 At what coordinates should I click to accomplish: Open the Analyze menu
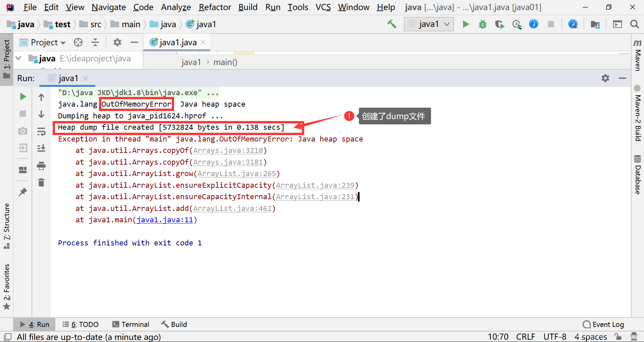pyautogui.click(x=176, y=7)
